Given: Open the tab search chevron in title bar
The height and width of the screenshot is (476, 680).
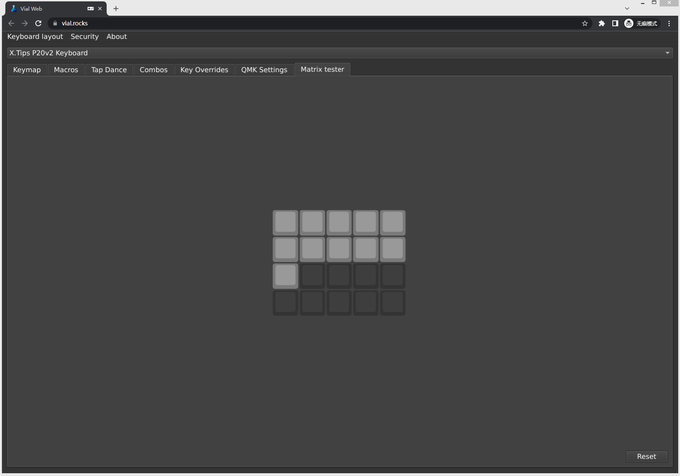Looking at the screenshot, I should pos(627,8).
